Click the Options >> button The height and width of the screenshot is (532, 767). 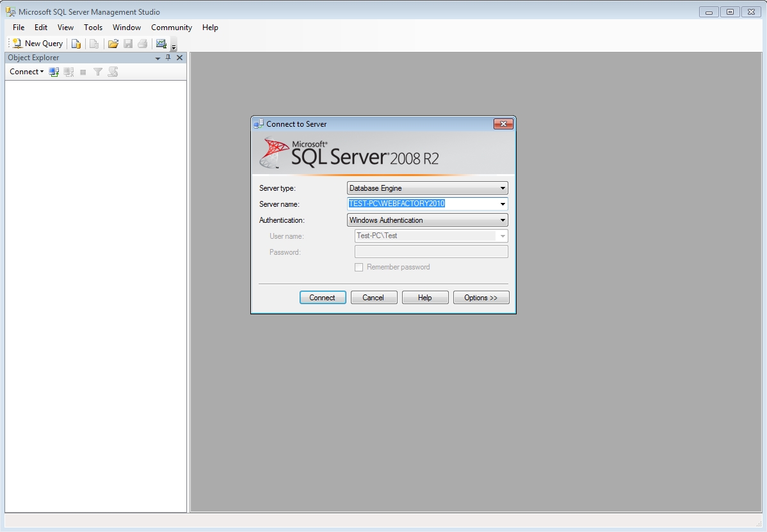[x=481, y=298]
